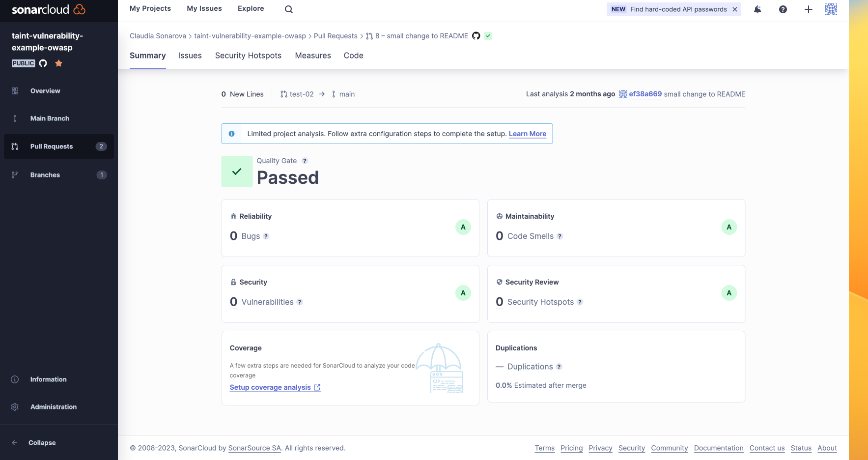Open About in the footer
This screenshot has width=868, height=460.
pyautogui.click(x=827, y=448)
